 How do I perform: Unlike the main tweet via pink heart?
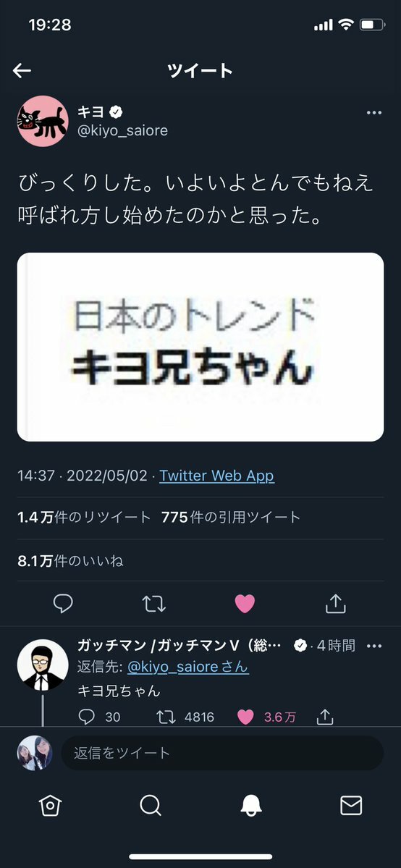(x=245, y=603)
